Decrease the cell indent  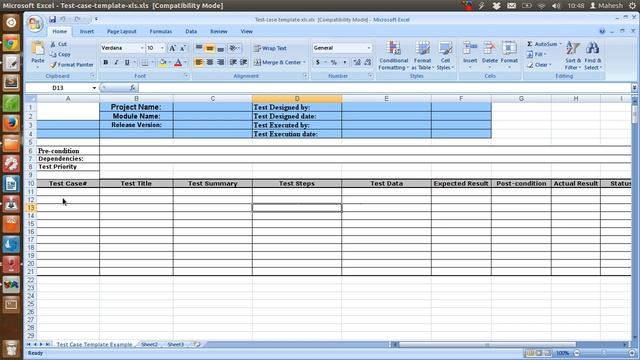[x=233, y=62]
